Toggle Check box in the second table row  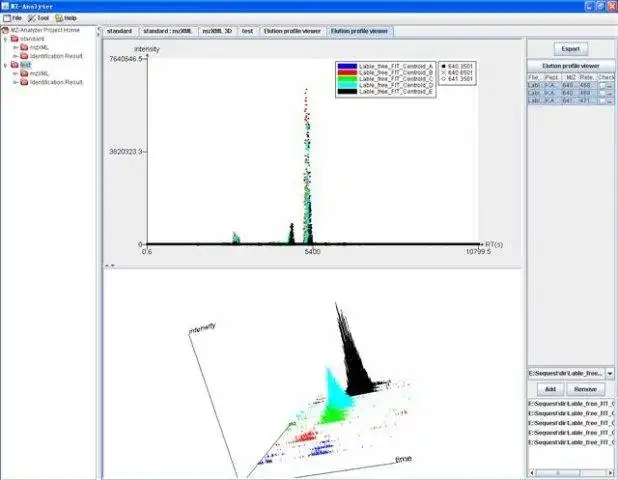pyautogui.click(x=602, y=93)
